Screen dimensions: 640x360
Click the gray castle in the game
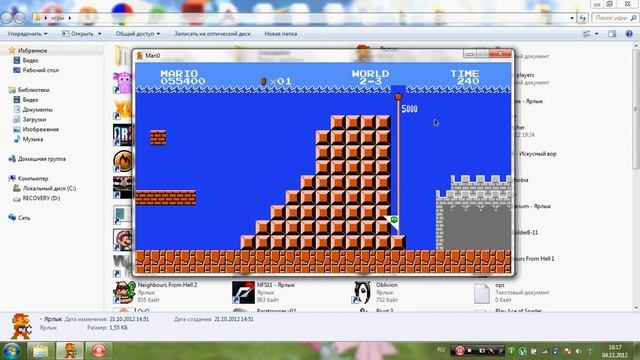[473, 212]
